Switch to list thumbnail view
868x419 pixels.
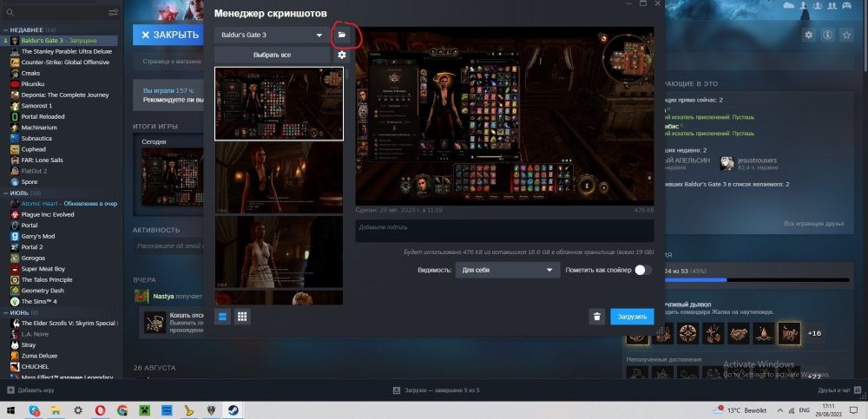pyautogui.click(x=222, y=317)
